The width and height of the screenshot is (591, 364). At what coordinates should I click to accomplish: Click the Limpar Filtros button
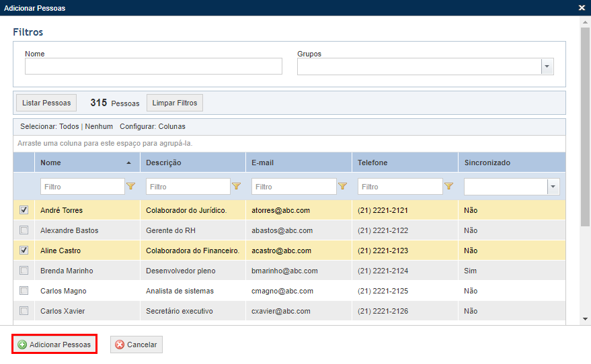pyautogui.click(x=175, y=103)
